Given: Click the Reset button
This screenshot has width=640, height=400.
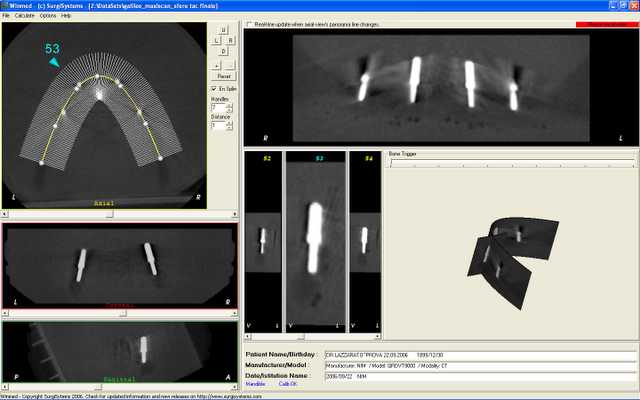Looking at the screenshot, I should coord(224,76).
